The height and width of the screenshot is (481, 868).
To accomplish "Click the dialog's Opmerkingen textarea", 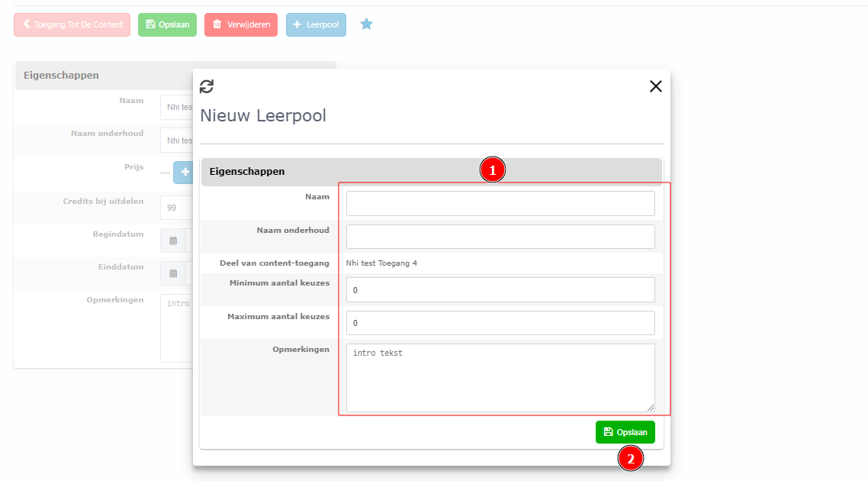I will pos(500,378).
